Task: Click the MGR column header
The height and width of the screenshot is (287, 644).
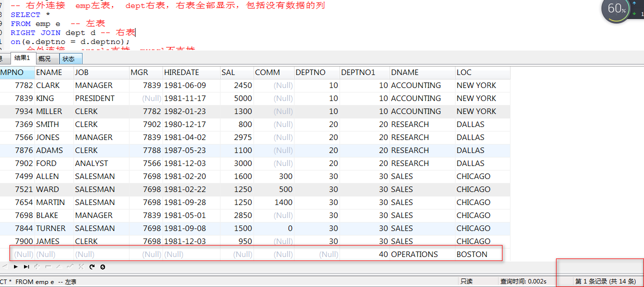Action: coord(146,72)
